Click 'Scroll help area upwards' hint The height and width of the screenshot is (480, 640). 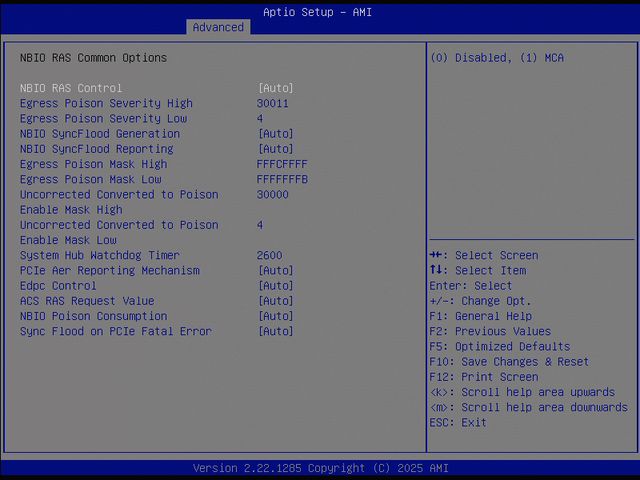pyautogui.click(x=522, y=392)
